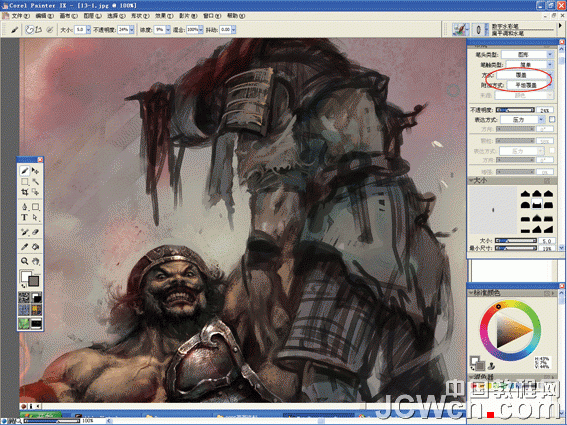The image size is (567, 425).
Task: Open the 渗出 100% dropdown in property bar
Action: pos(200,30)
